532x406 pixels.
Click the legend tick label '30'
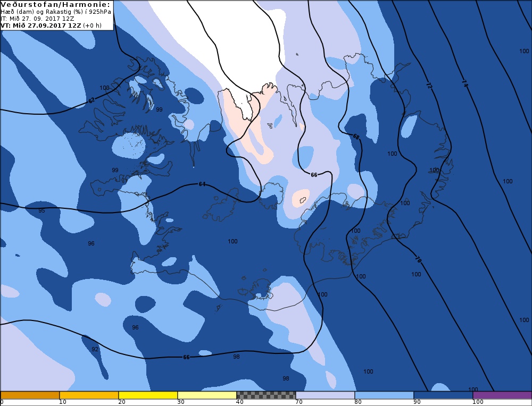(x=181, y=402)
